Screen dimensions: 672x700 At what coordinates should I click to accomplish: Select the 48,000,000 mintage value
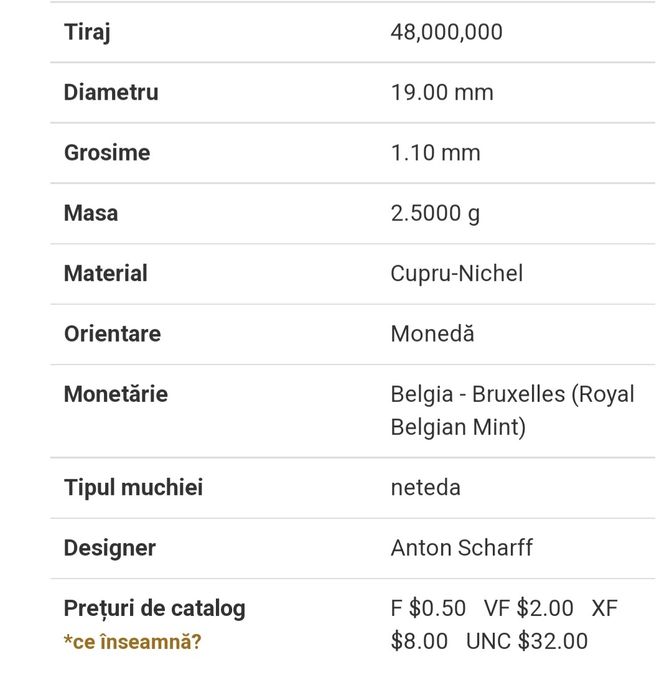pos(446,33)
